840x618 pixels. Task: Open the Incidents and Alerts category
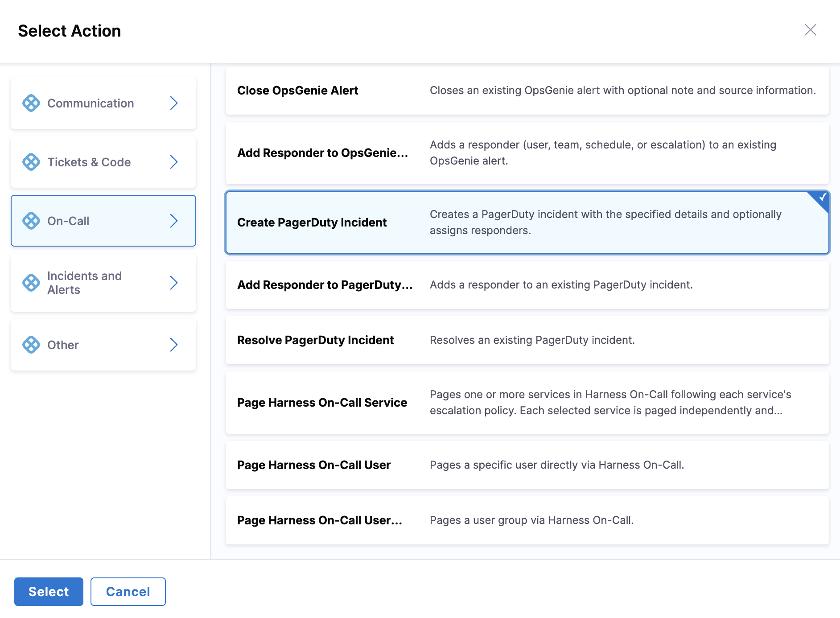[x=103, y=283]
